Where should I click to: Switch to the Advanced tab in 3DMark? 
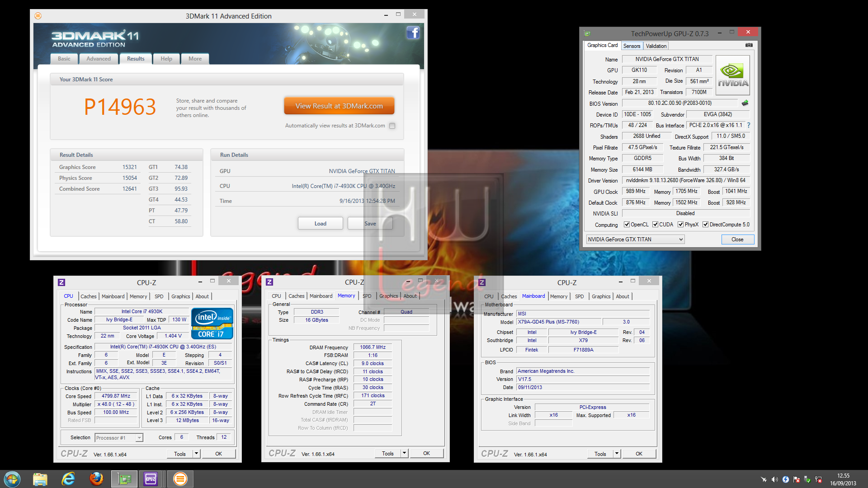tap(99, 59)
